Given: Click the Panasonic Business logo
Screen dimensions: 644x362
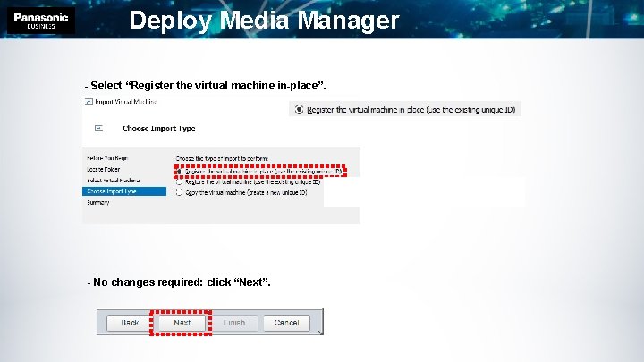Looking at the screenshot, I should (41, 21).
